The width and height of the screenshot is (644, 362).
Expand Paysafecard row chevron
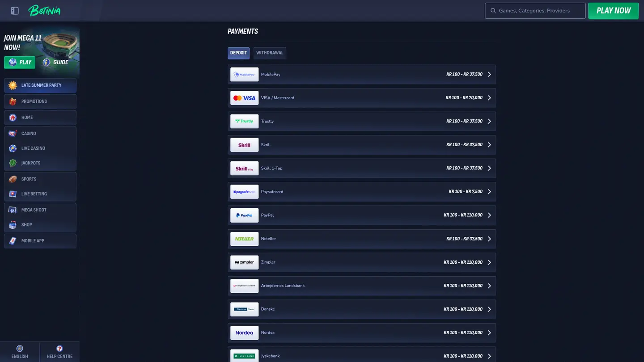(x=489, y=192)
